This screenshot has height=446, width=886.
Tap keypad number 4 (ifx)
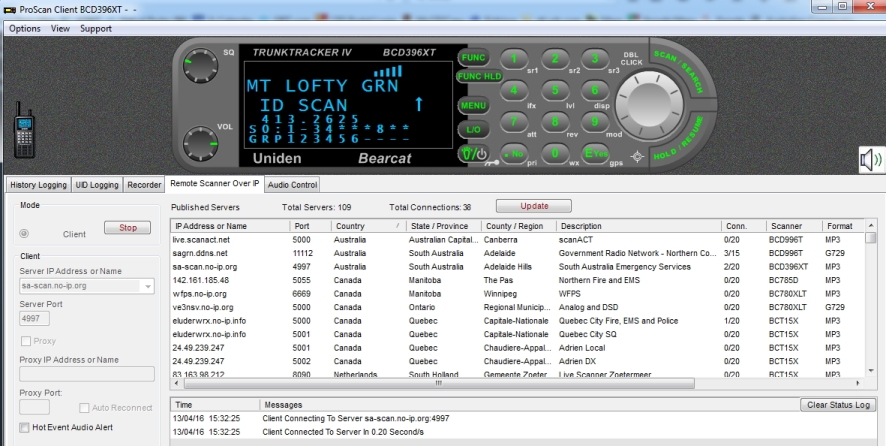[514, 90]
